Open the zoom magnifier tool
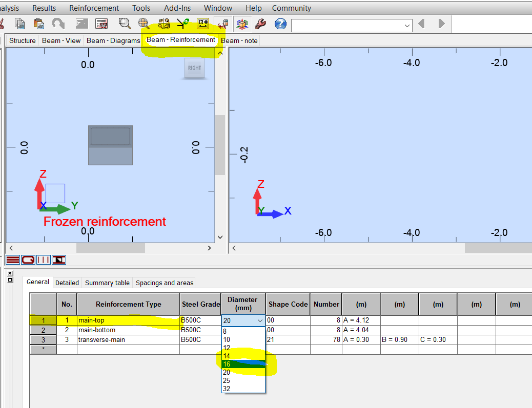 125,24
